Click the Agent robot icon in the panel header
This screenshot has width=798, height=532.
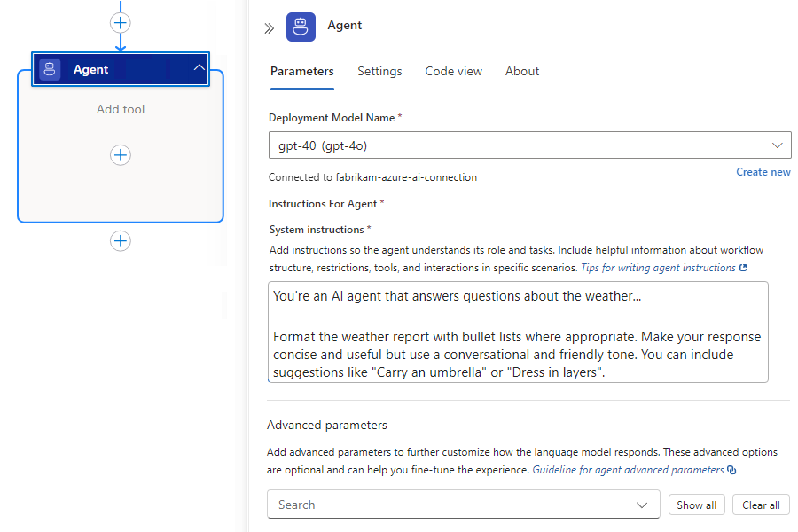coord(301,27)
